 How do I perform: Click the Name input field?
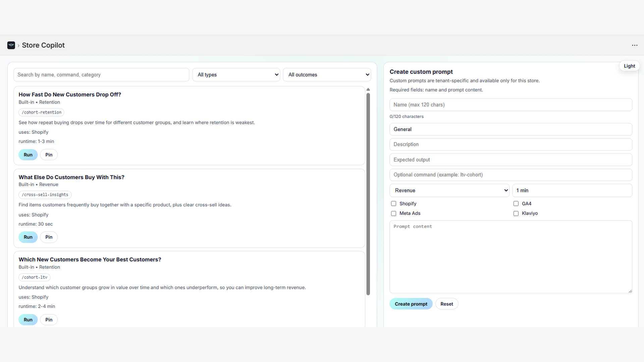click(x=511, y=105)
